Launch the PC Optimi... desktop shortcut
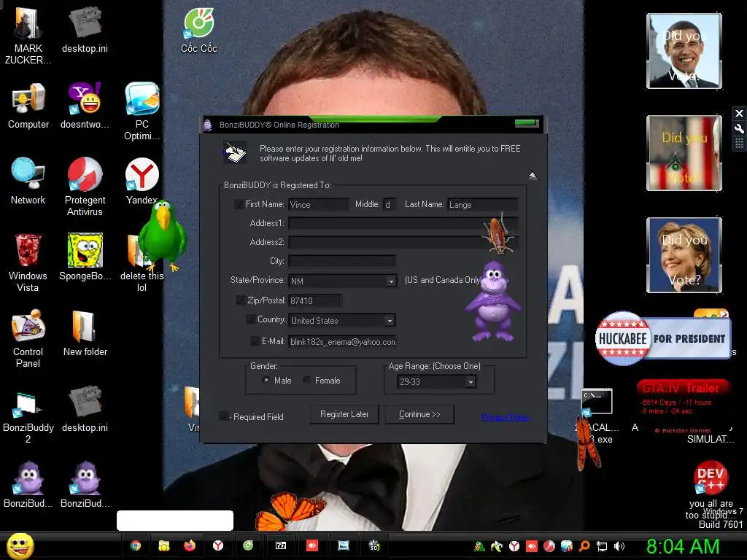This screenshot has height=560, width=747. [142, 112]
